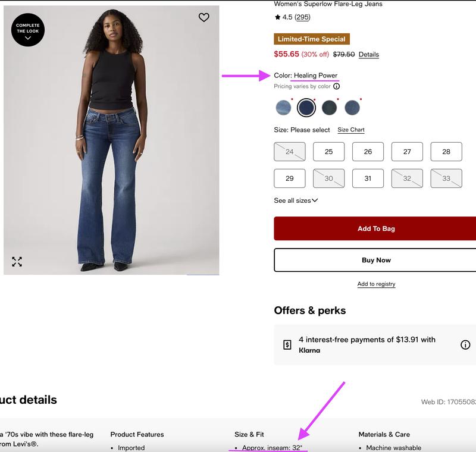Click the star rating icon
The height and width of the screenshot is (452, 476).
[x=277, y=17]
